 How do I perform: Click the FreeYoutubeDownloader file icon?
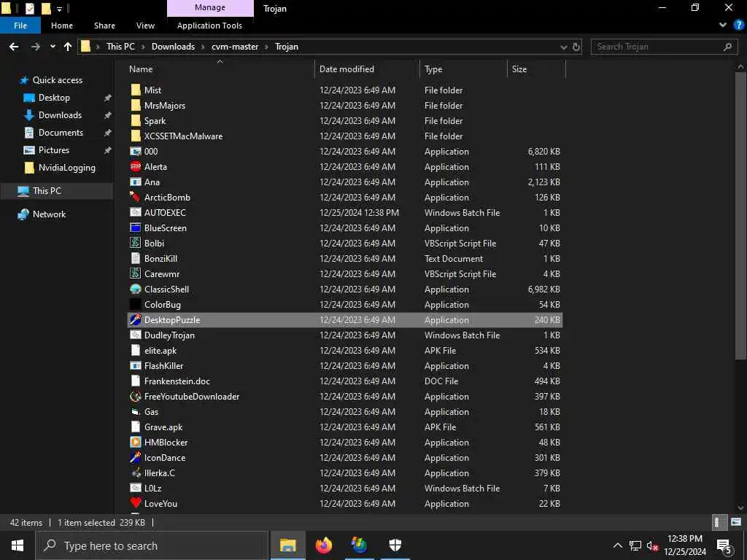pyautogui.click(x=135, y=396)
